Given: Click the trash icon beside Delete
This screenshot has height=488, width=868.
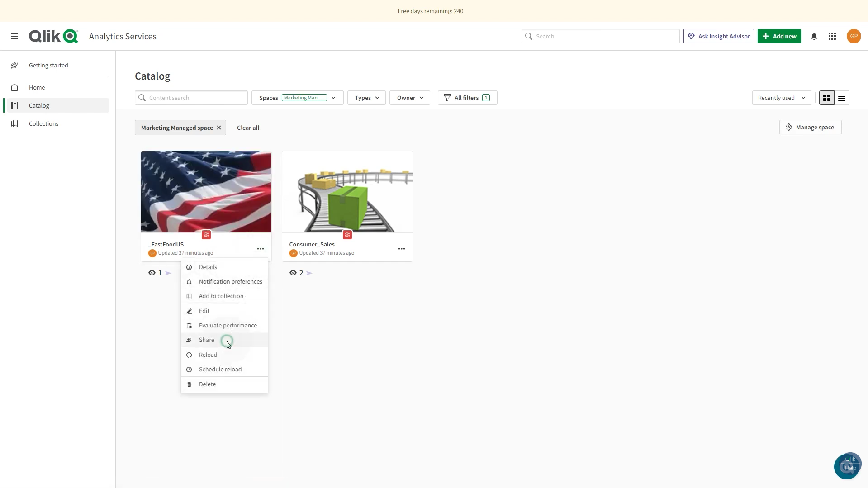Looking at the screenshot, I should pos(189,384).
